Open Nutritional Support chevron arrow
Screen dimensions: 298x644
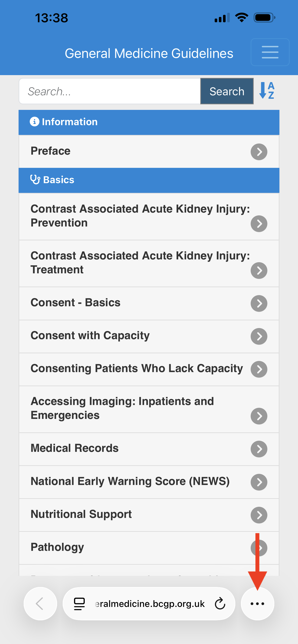coord(259,515)
